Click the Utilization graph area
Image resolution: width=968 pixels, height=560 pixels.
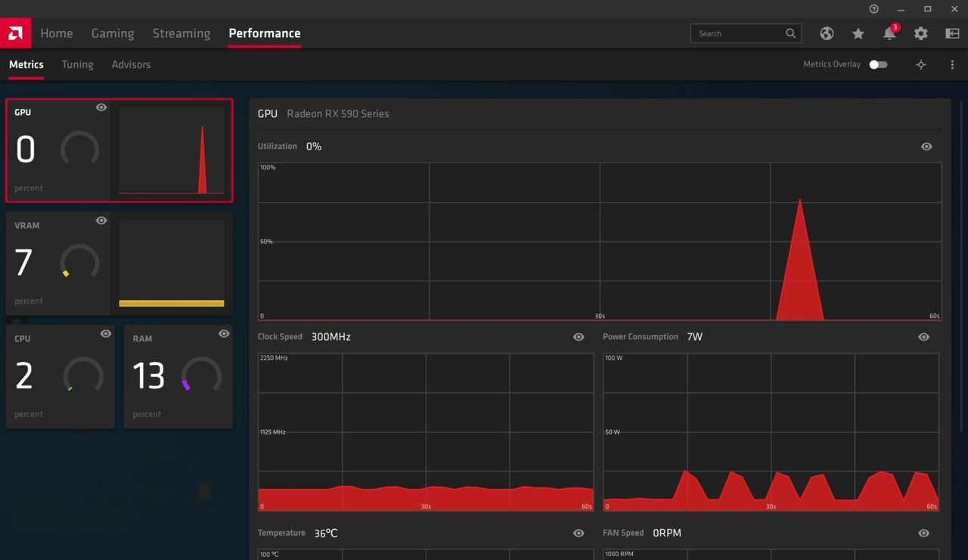[600, 241]
